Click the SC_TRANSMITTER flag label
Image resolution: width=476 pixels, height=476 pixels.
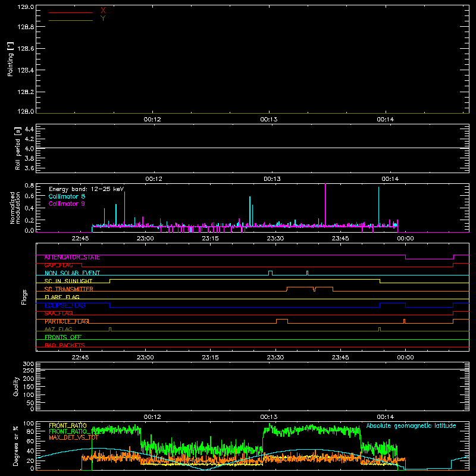pyautogui.click(x=69, y=289)
